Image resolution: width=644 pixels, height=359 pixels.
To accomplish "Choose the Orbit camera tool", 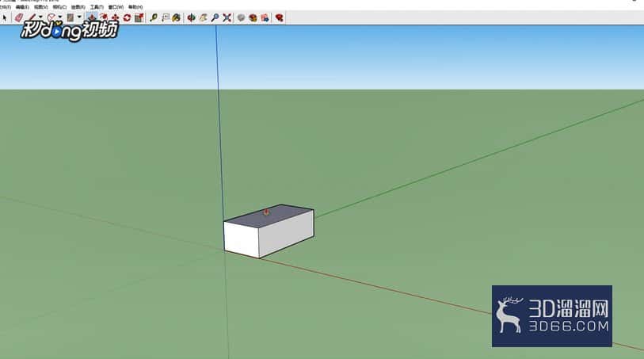I will point(191,17).
